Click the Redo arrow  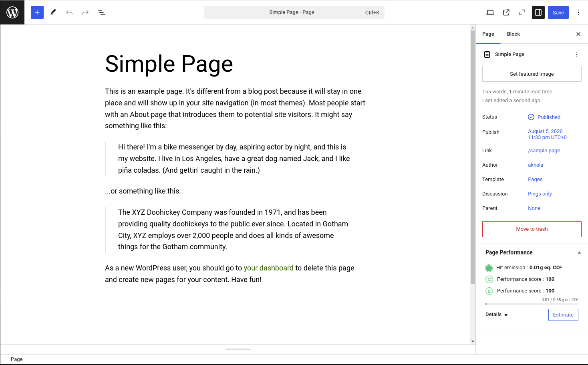pyautogui.click(x=85, y=12)
